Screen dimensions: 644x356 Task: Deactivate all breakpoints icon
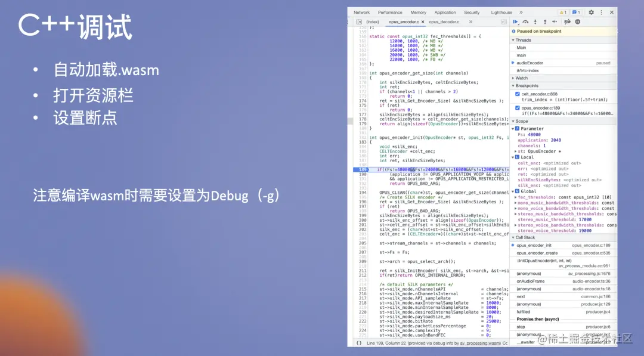[x=567, y=21]
